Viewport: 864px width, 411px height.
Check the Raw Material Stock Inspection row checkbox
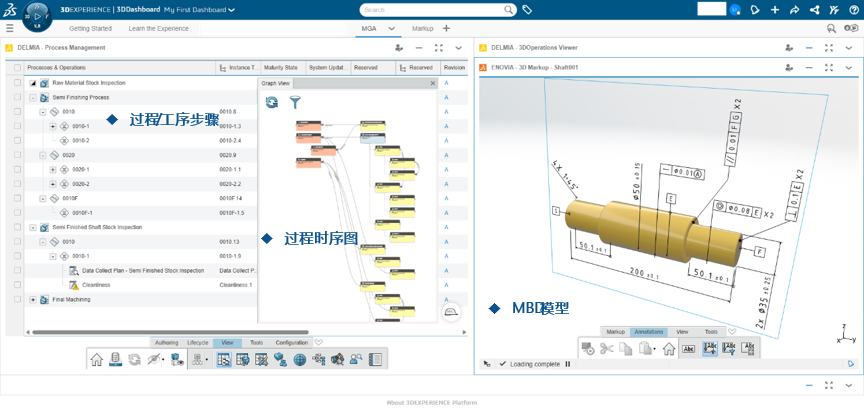coord(18,83)
